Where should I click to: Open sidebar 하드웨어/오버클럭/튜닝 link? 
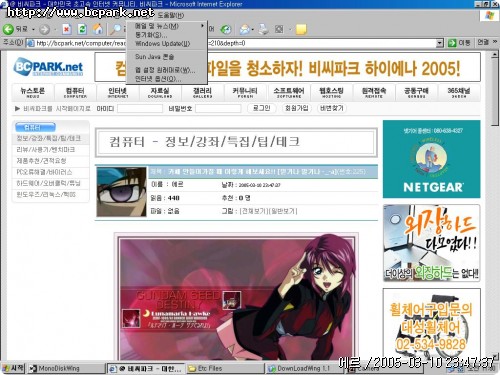point(48,183)
